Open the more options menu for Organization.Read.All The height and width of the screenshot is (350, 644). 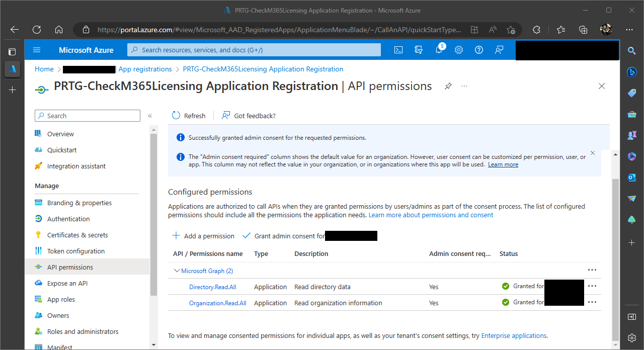coord(592,302)
